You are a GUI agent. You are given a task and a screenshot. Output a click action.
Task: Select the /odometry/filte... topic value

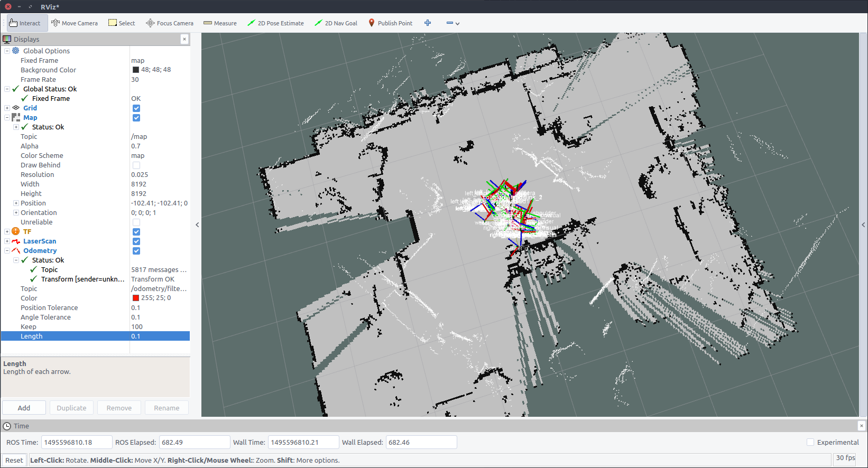pyautogui.click(x=160, y=288)
